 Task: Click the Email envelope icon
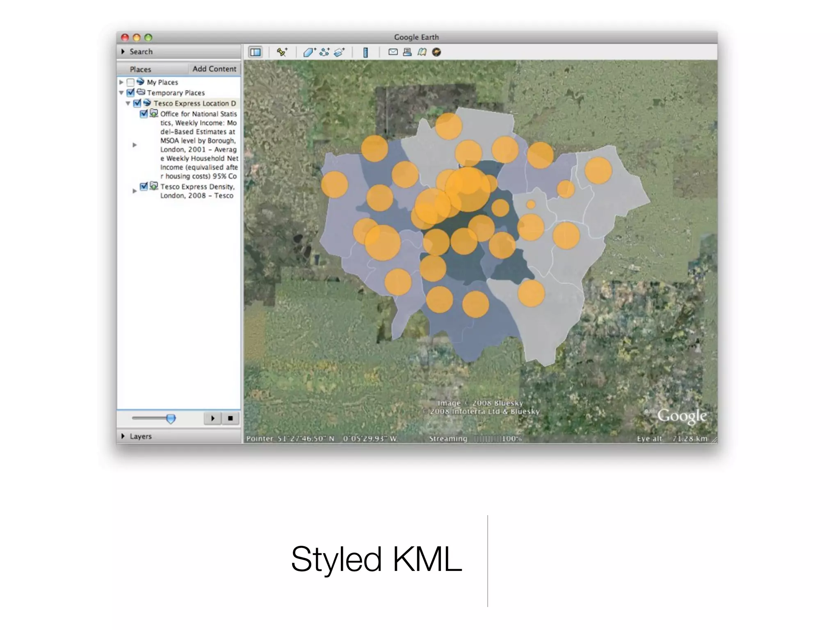point(393,52)
